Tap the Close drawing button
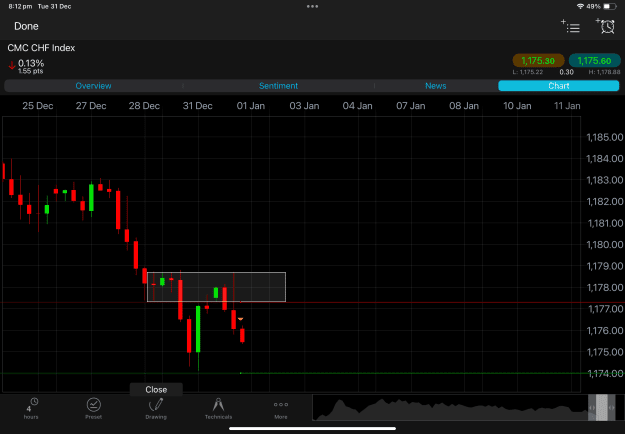 point(156,389)
